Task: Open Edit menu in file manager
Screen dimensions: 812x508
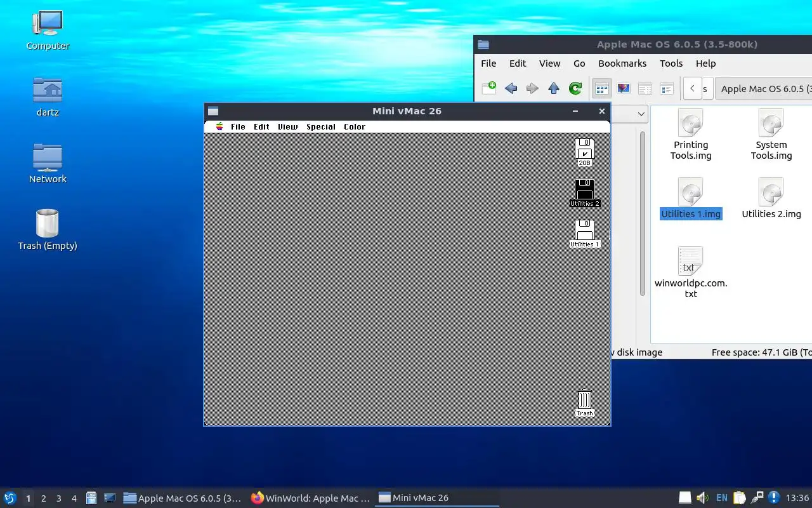Action: 518,63
